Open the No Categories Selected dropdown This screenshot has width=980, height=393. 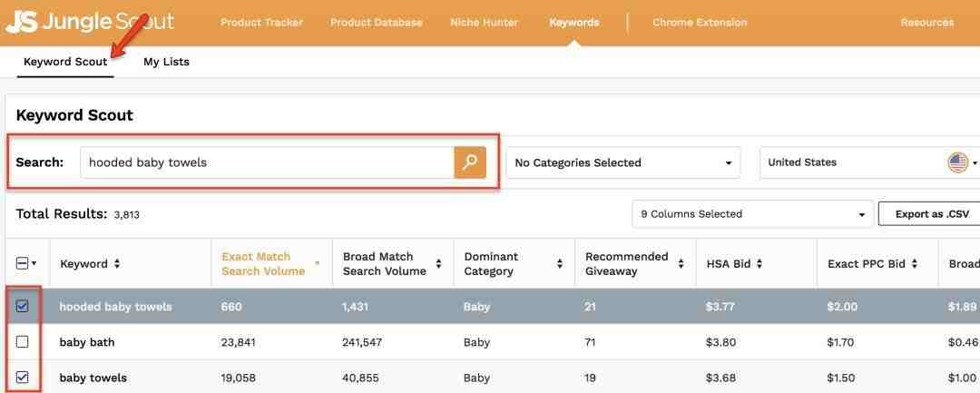click(622, 163)
